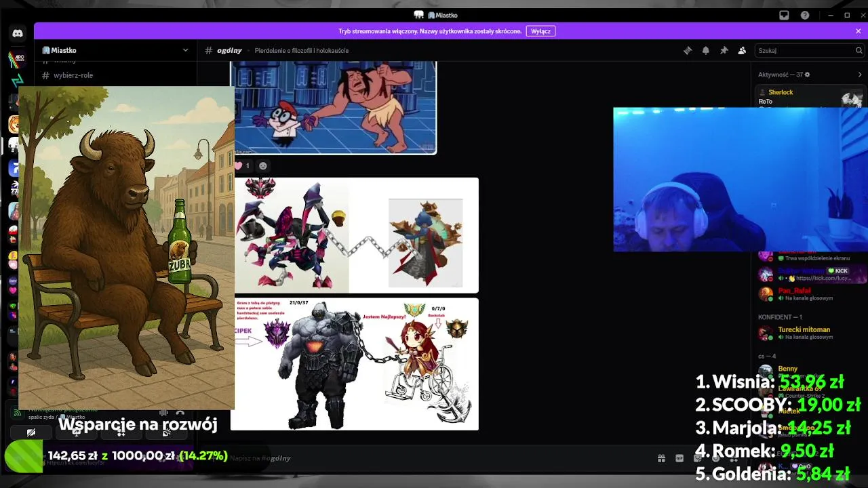Open the Sion wheelchair meme image
The width and height of the screenshot is (868, 488).
point(355,364)
